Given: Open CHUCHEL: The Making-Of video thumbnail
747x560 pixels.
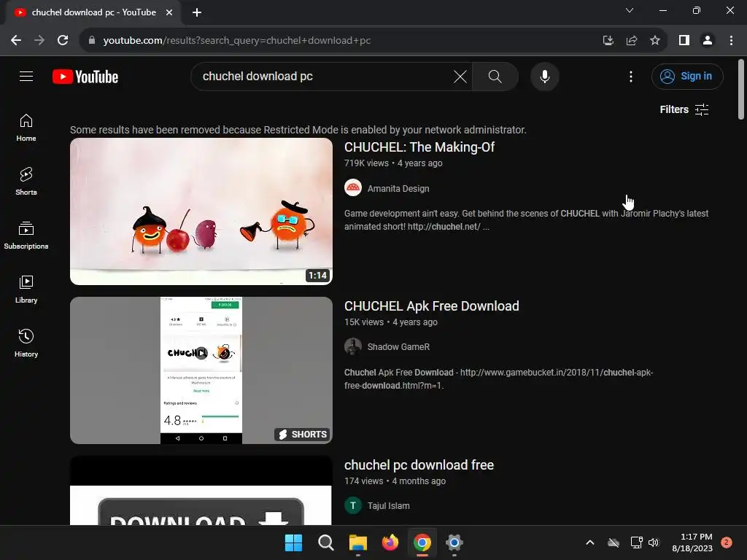Looking at the screenshot, I should tap(201, 211).
